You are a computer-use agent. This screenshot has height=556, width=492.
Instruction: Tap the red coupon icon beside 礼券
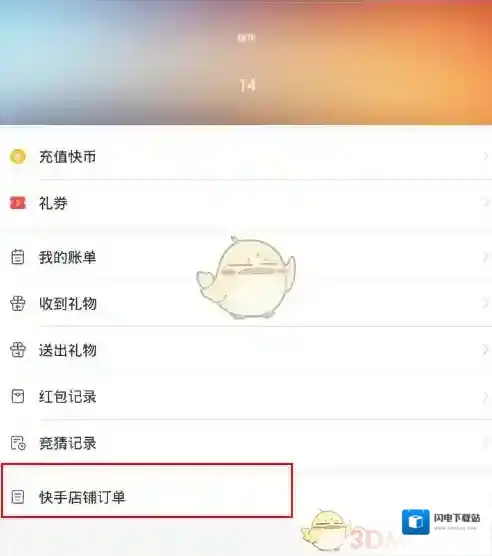tap(18, 203)
